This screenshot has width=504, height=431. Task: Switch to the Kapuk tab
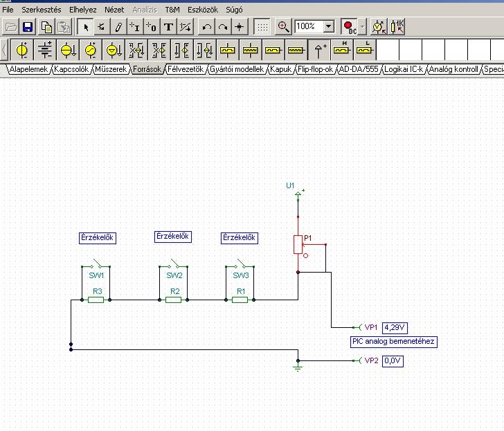(280, 69)
